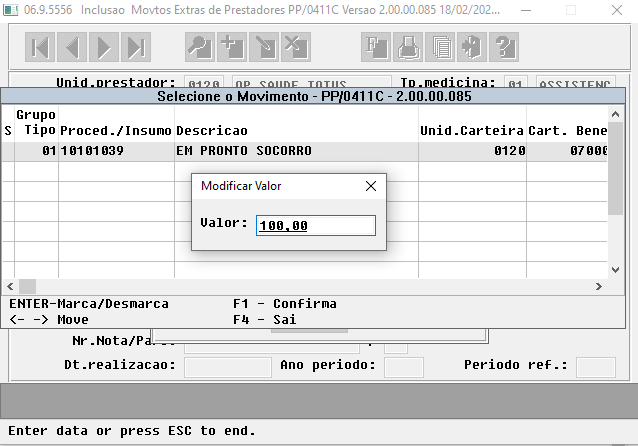Select row cell 10101039
Screen dimensions: 638x446
(x=116, y=151)
